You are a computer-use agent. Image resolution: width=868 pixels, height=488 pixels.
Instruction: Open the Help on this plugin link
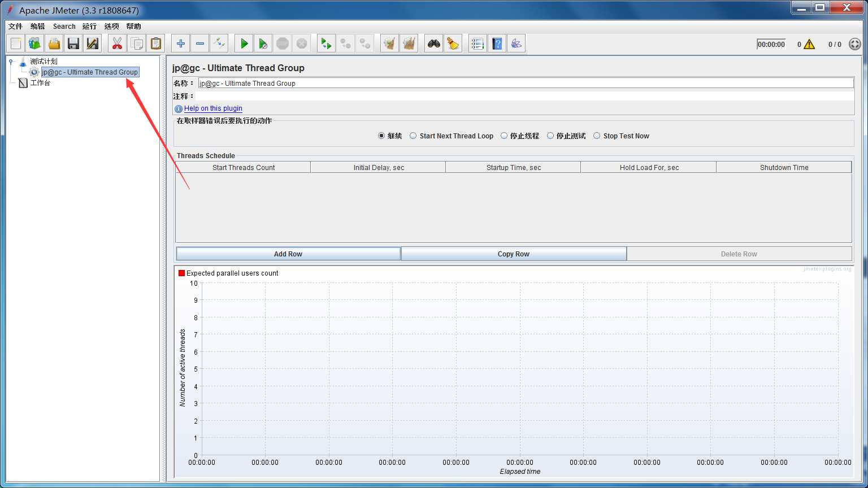click(x=213, y=108)
